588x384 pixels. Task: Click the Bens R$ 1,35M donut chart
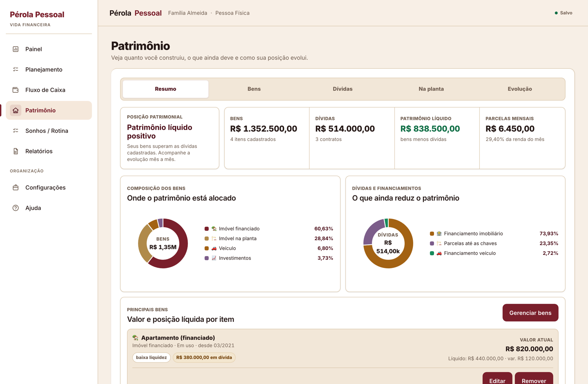tap(163, 243)
